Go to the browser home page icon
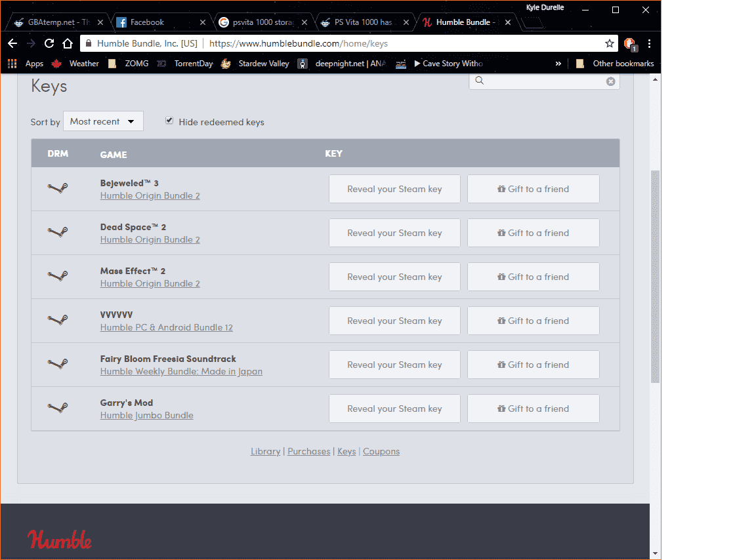Viewport: 756px width, 560px height. [68, 43]
